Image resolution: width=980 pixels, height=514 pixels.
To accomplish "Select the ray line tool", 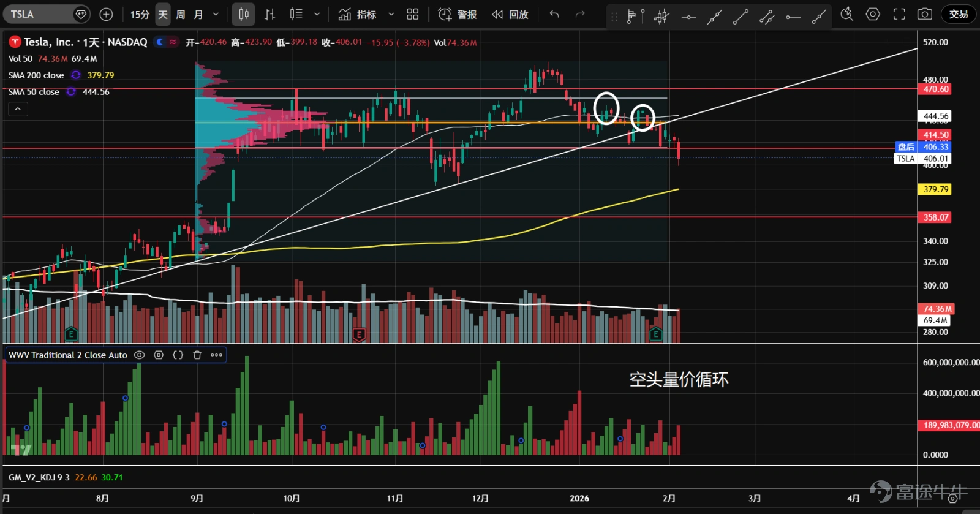I will point(715,17).
